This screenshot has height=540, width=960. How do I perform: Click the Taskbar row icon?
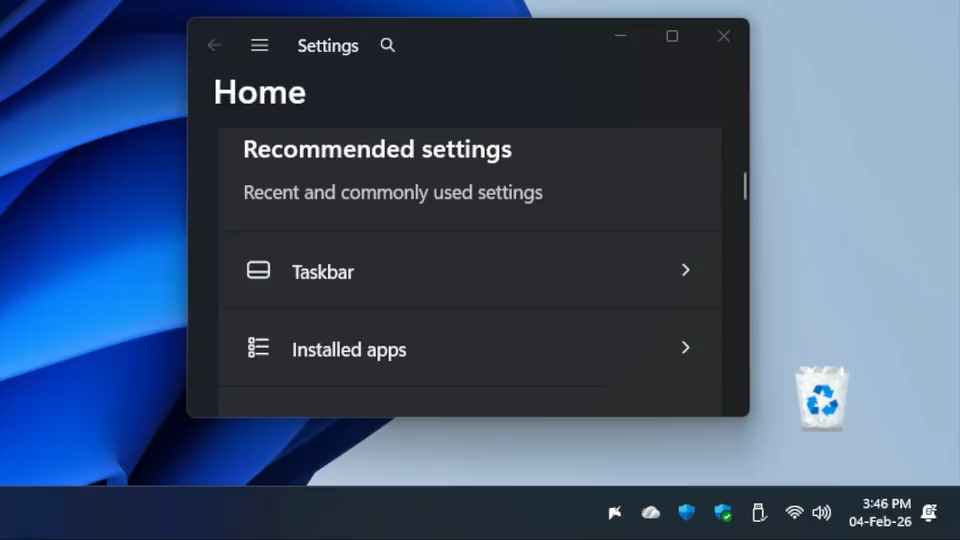coord(258,270)
